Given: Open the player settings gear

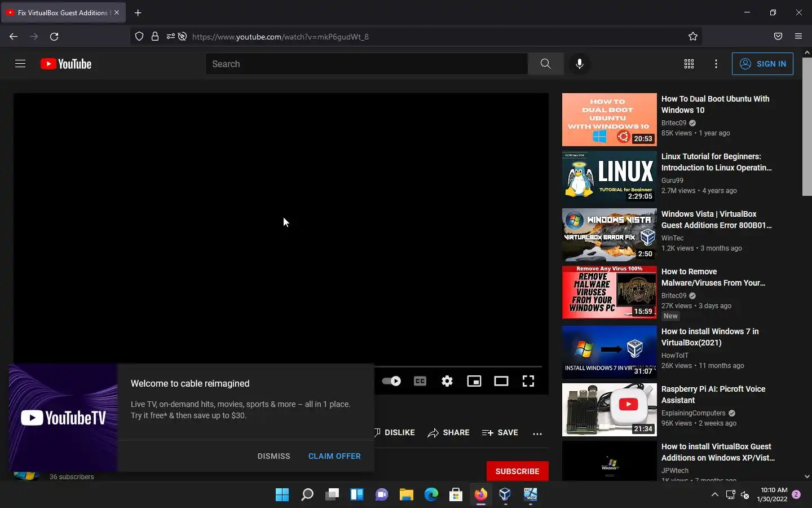Looking at the screenshot, I should tap(447, 381).
